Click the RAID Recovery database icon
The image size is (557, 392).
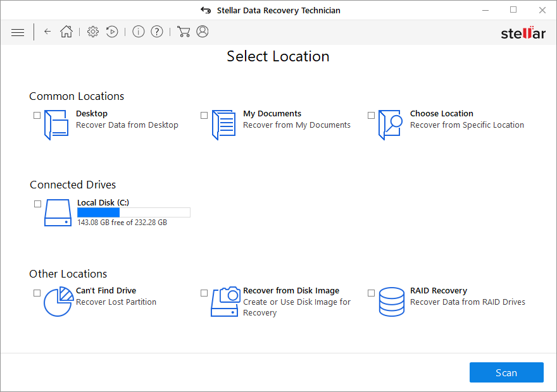[x=391, y=302]
